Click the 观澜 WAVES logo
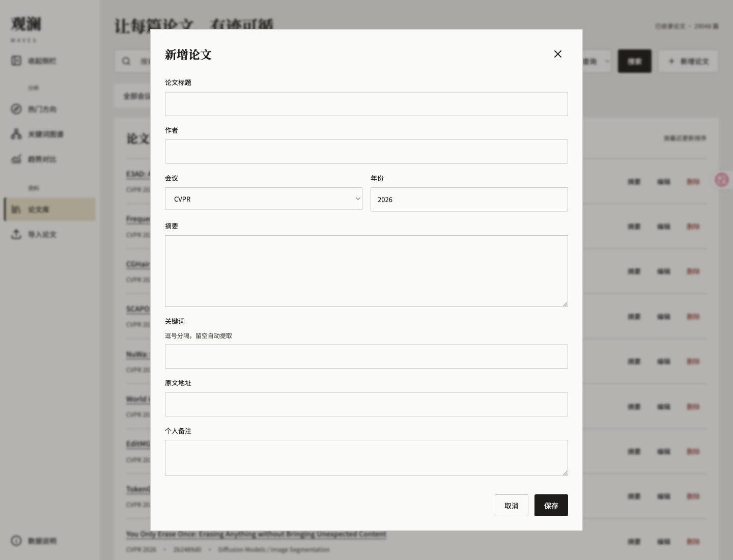 (x=26, y=30)
